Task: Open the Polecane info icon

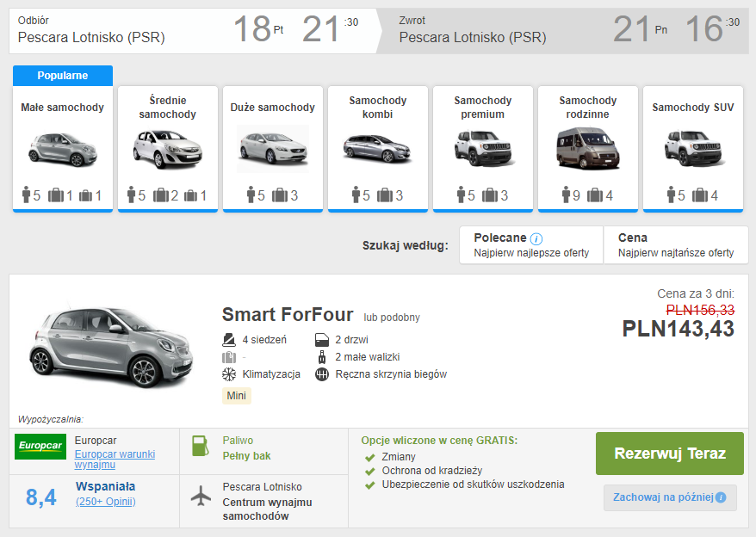Action: [536, 238]
